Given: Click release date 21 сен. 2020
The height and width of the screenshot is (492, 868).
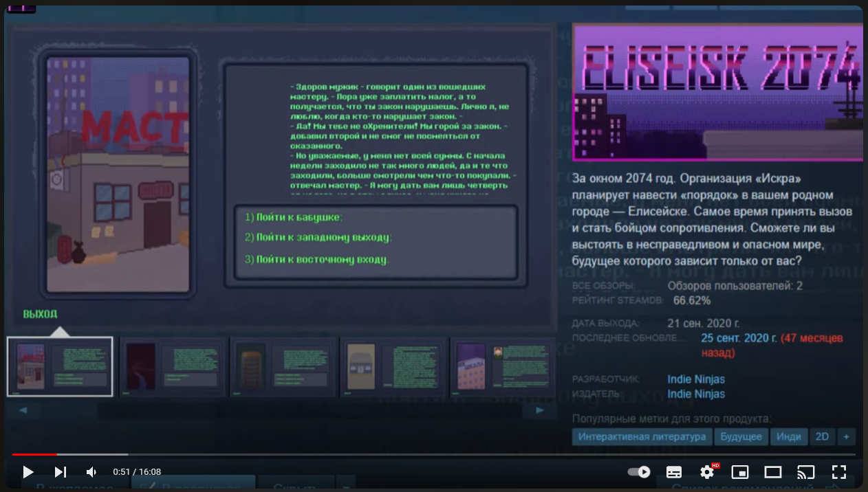Looking at the screenshot, I should coord(703,323).
